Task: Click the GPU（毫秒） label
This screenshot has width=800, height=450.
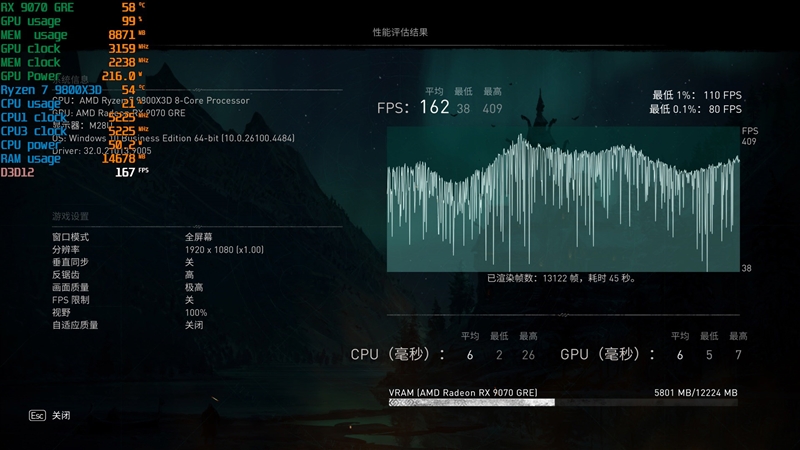Action: click(607, 354)
